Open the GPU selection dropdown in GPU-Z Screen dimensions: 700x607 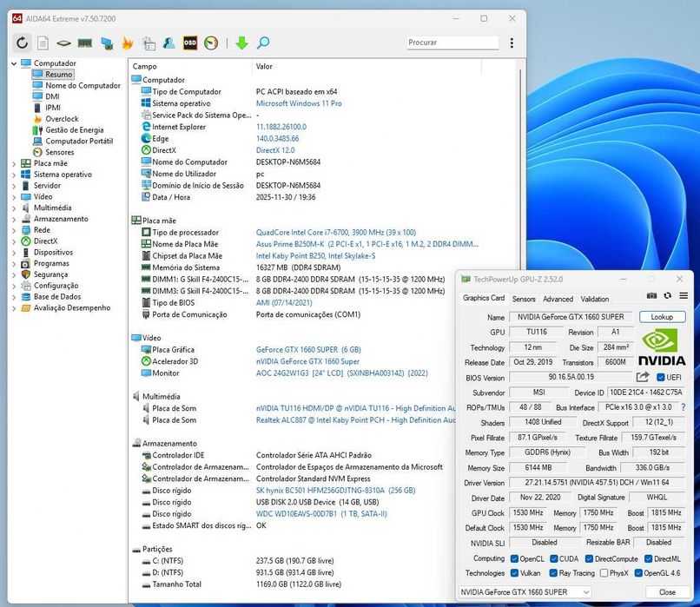(x=525, y=592)
